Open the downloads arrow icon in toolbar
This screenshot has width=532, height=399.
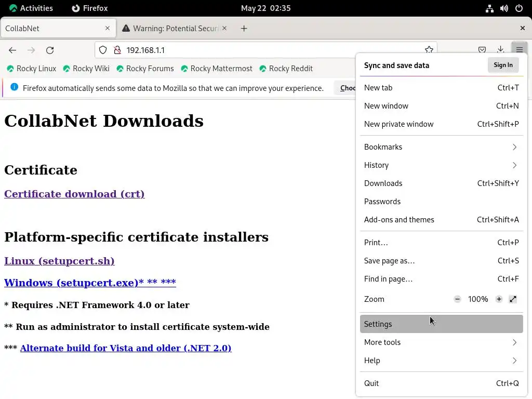[x=500, y=50]
